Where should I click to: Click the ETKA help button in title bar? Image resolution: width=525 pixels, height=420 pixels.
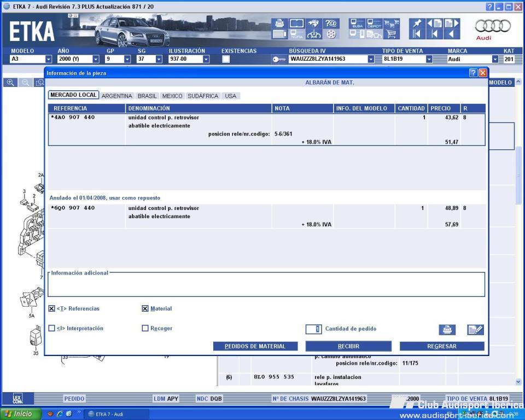coord(490,7)
